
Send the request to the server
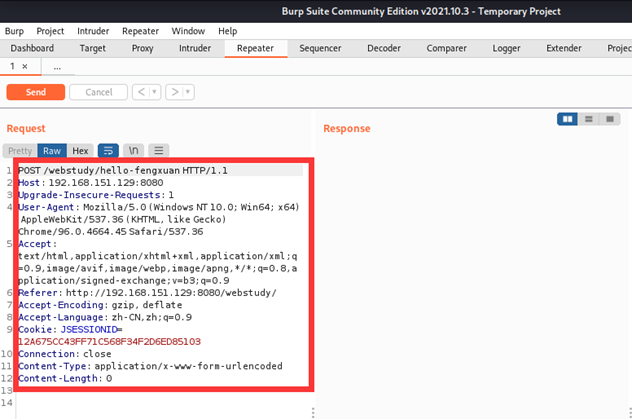pos(35,92)
